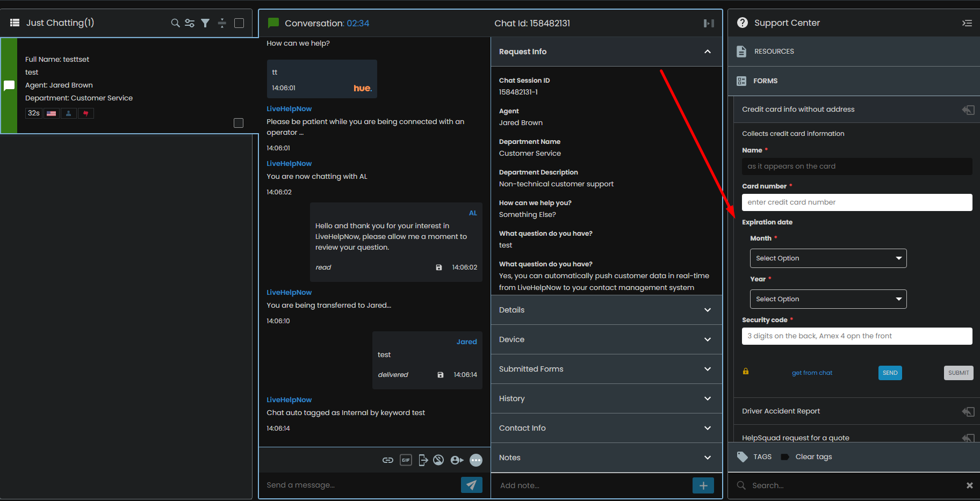The image size is (980, 501).
Task: Expand the Submitted Forms section
Action: point(708,369)
